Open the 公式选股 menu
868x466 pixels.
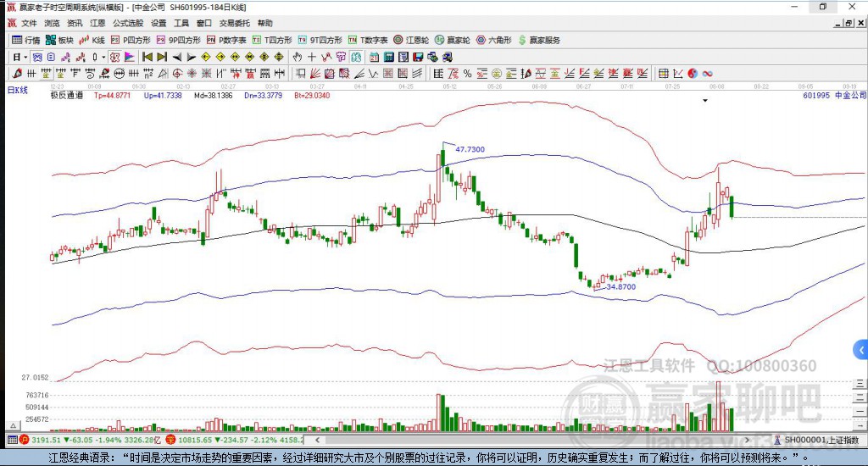[128, 23]
